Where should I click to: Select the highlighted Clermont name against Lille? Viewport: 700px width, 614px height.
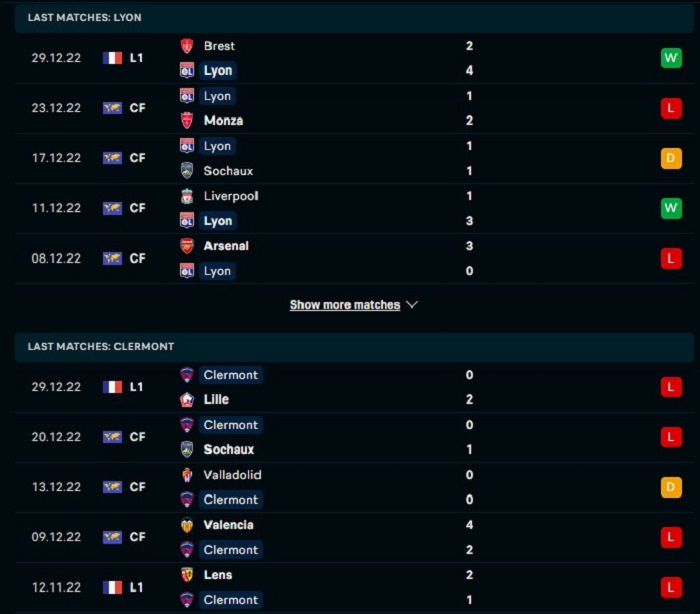231,375
